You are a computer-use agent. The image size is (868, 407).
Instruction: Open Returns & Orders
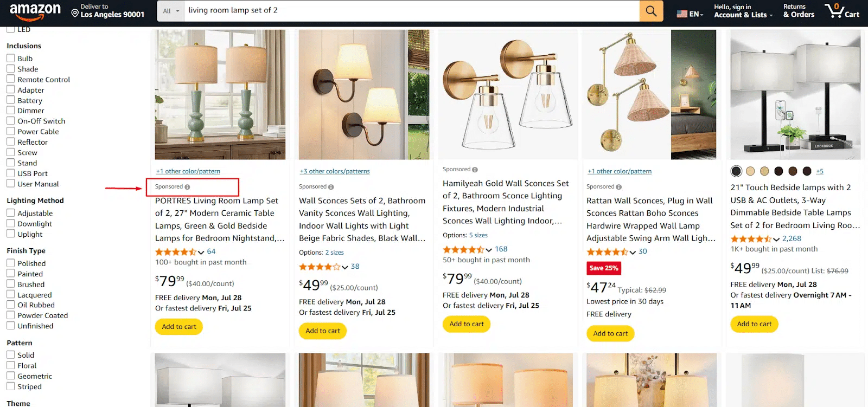799,11
